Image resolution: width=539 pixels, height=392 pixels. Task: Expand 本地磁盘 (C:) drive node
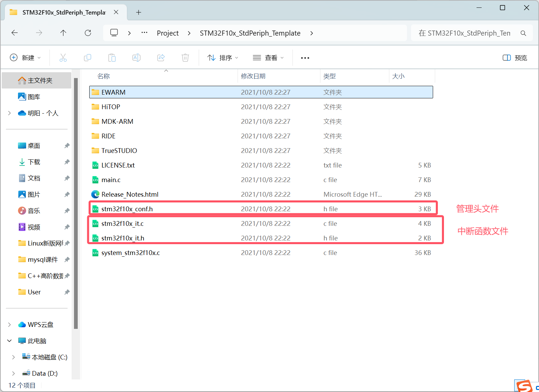click(x=14, y=357)
